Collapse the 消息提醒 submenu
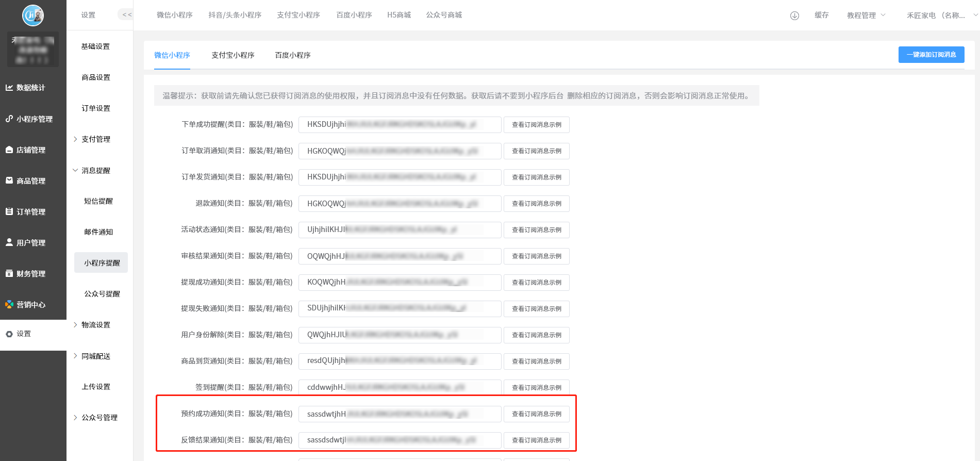This screenshot has height=461, width=980. pos(75,170)
